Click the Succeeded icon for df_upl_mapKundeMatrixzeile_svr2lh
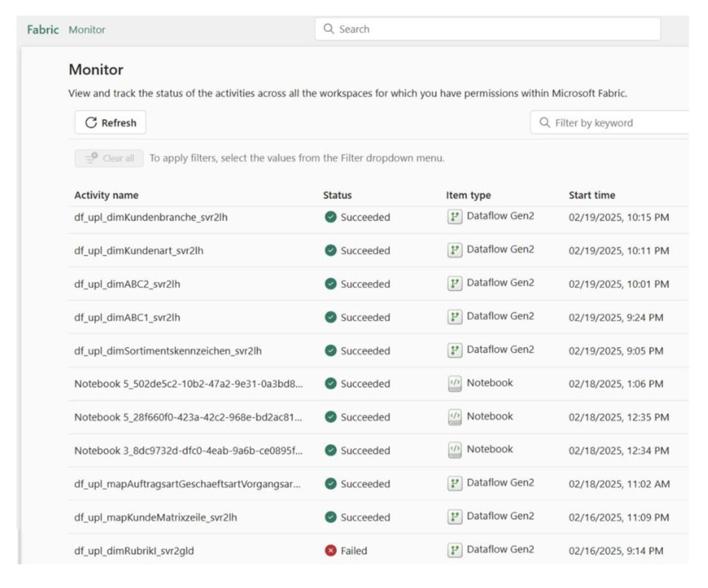The image size is (708, 588). 330,517
